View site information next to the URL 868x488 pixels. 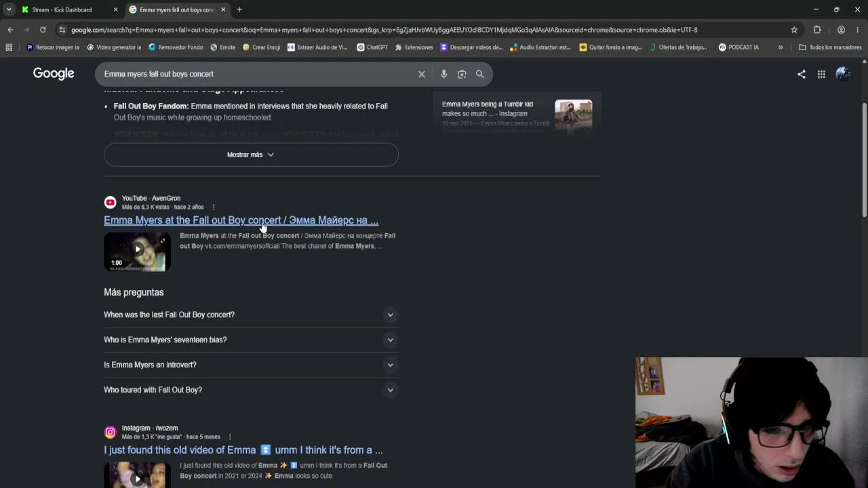[x=62, y=30]
